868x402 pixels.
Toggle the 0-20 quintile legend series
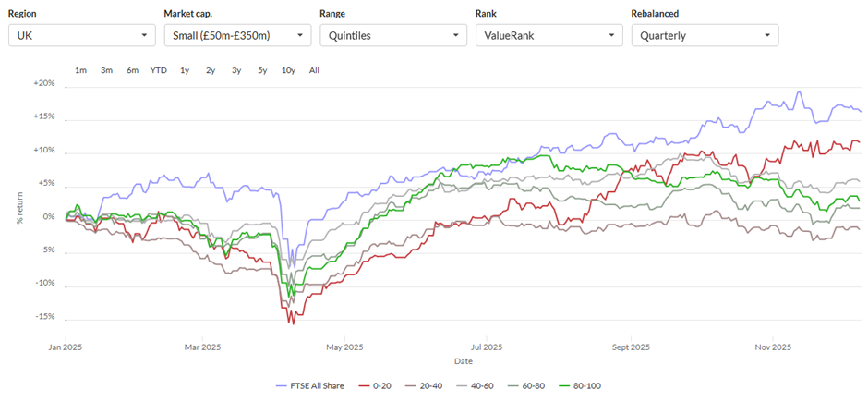pyautogui.click(x=373, y=386)
